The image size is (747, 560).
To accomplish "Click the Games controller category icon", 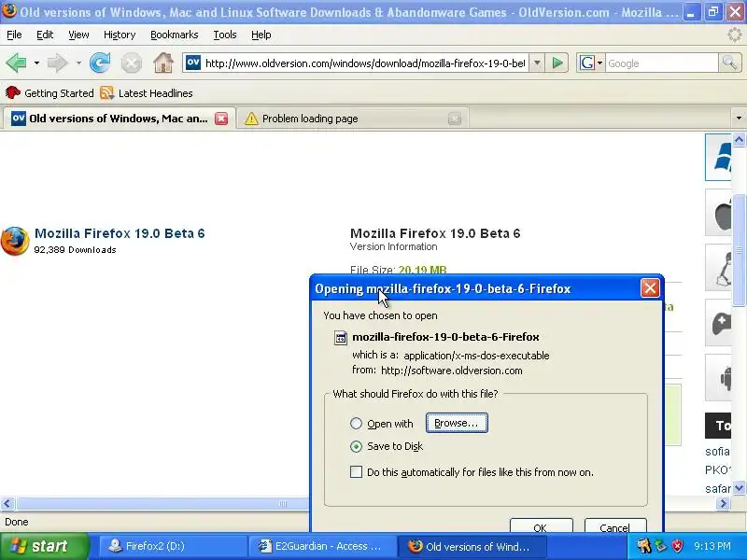I will [718, 323].
